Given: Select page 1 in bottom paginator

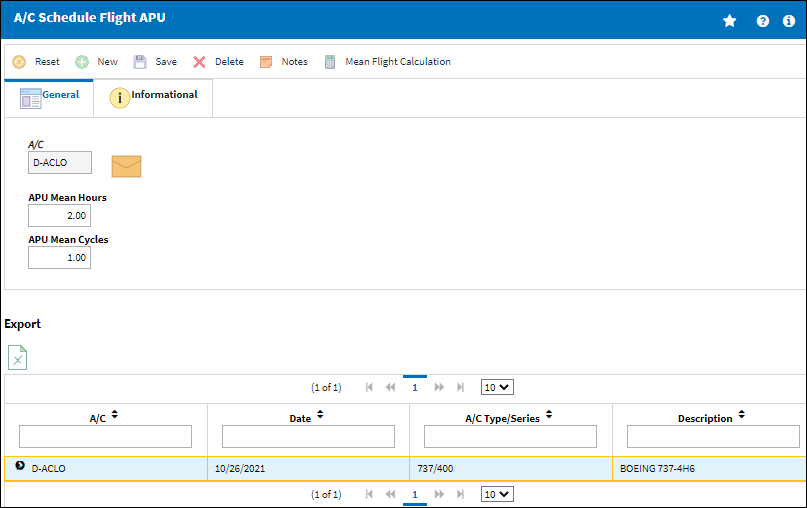Looking at the screenshot, I should point(415,495).
